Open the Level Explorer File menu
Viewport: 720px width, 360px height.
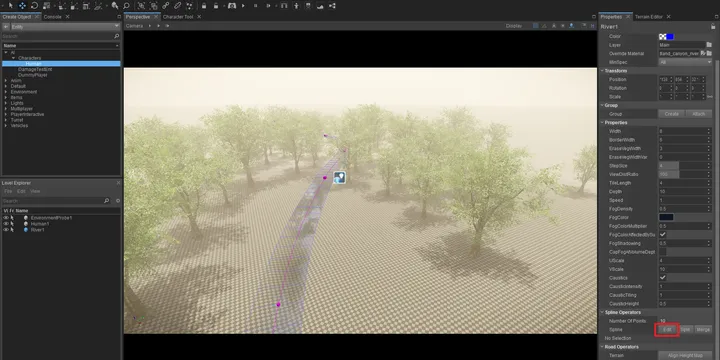click(x=7, y=191)
